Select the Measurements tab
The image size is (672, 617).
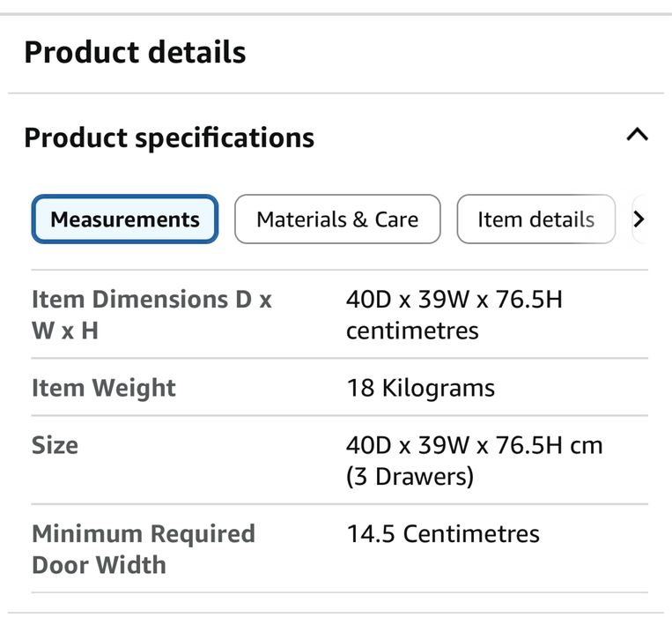(125, 219)
